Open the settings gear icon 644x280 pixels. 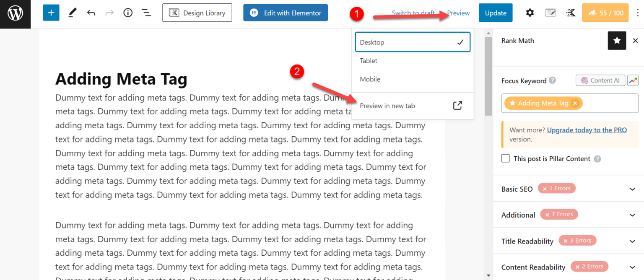click(530, 13)
